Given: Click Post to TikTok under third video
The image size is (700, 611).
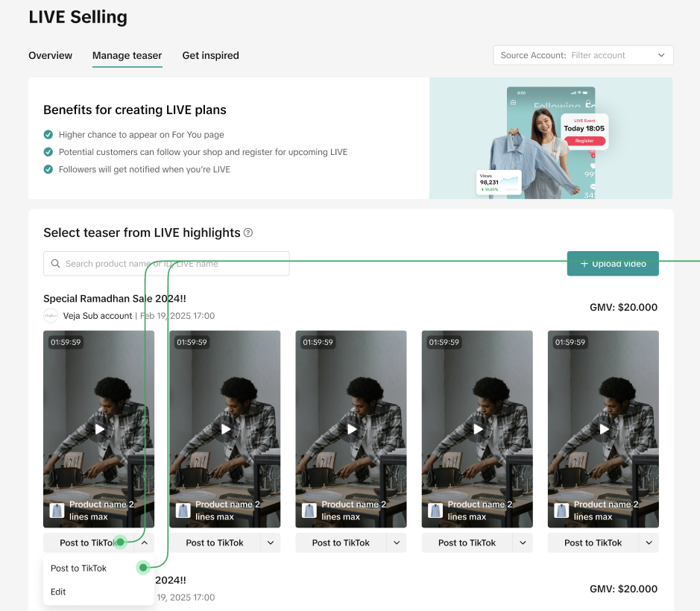Looking at the screenshot, I should coord(341,543).
